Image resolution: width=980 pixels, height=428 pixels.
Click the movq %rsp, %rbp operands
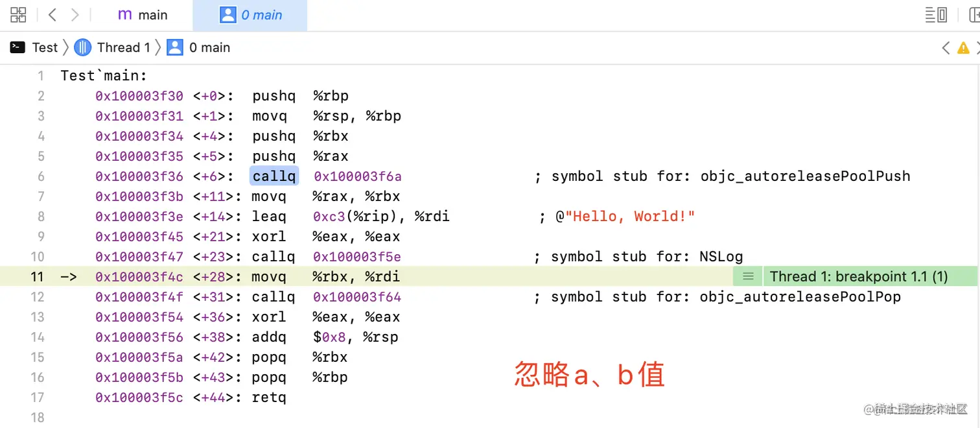click(356, 116)
